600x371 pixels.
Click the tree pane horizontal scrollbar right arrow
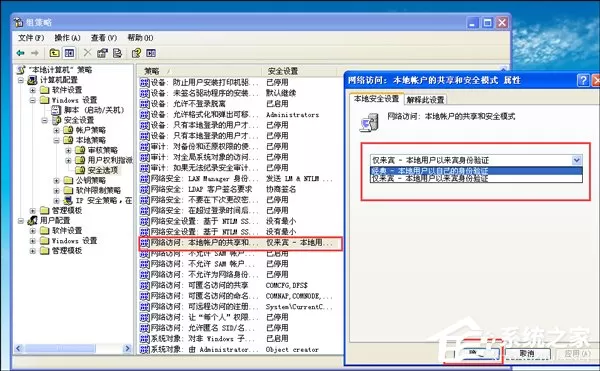pyautogui.click(x=127, y=348)
